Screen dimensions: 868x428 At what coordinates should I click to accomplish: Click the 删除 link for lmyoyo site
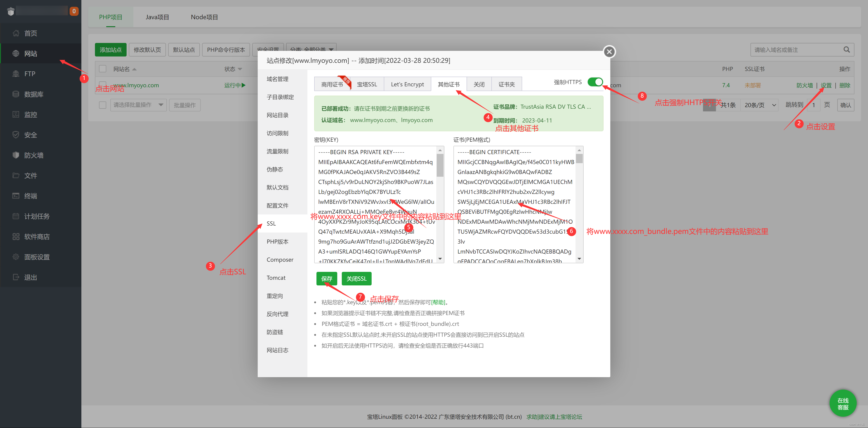[844, 85]
